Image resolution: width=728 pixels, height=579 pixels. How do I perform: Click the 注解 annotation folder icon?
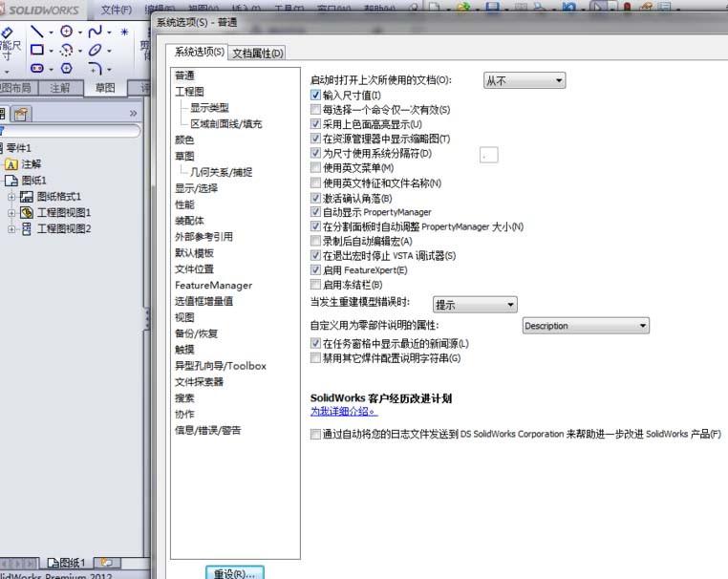pos(11,164)
